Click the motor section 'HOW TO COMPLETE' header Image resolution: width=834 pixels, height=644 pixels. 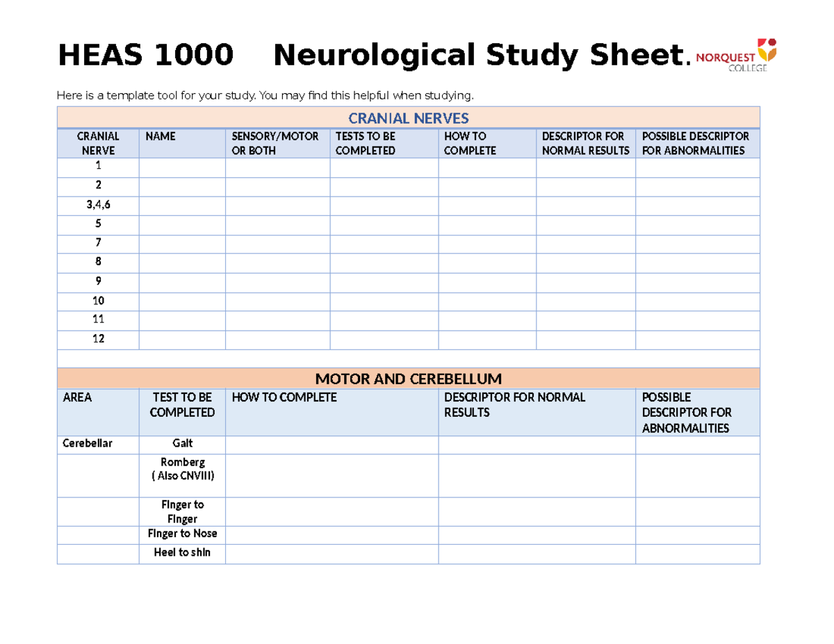[x=332, y=413]
